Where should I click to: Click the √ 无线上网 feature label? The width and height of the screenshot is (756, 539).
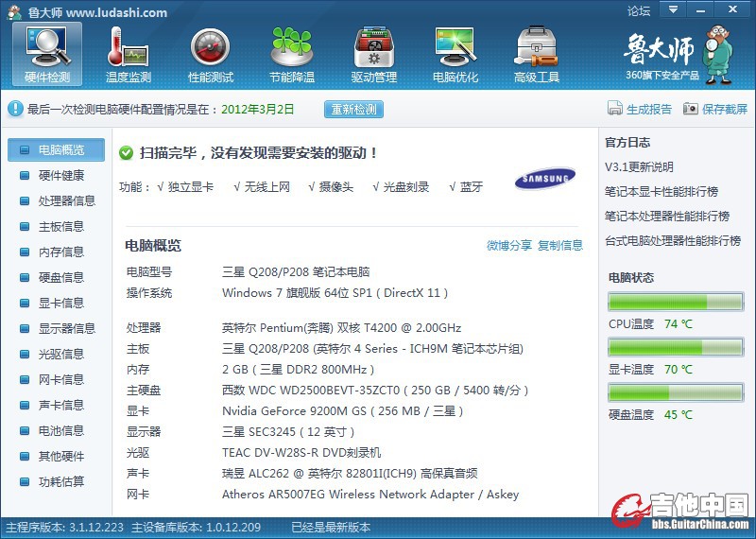[262, 187]
